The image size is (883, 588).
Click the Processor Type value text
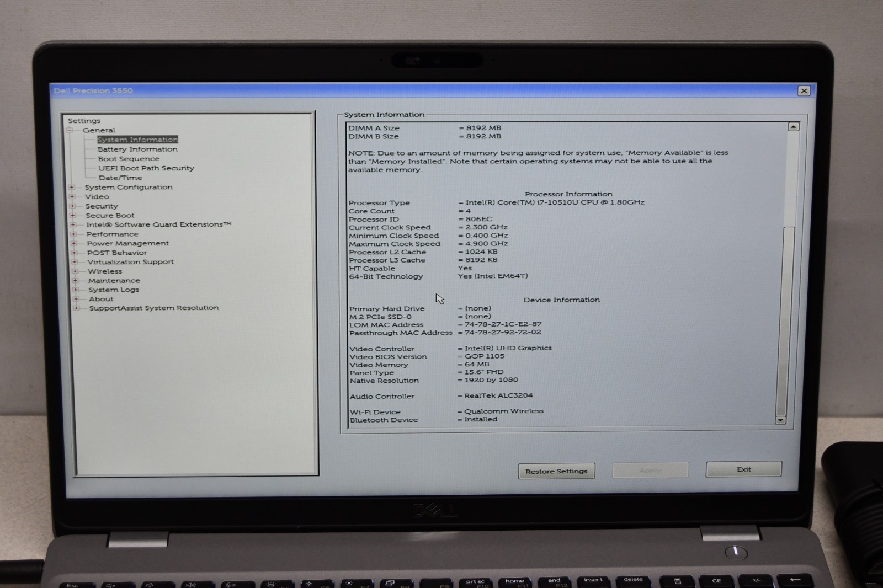tap(555, 202)
